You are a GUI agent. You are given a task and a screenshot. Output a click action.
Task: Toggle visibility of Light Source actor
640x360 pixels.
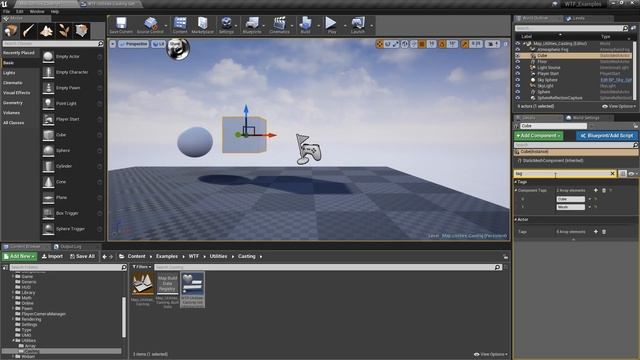[x=518, y=68]
